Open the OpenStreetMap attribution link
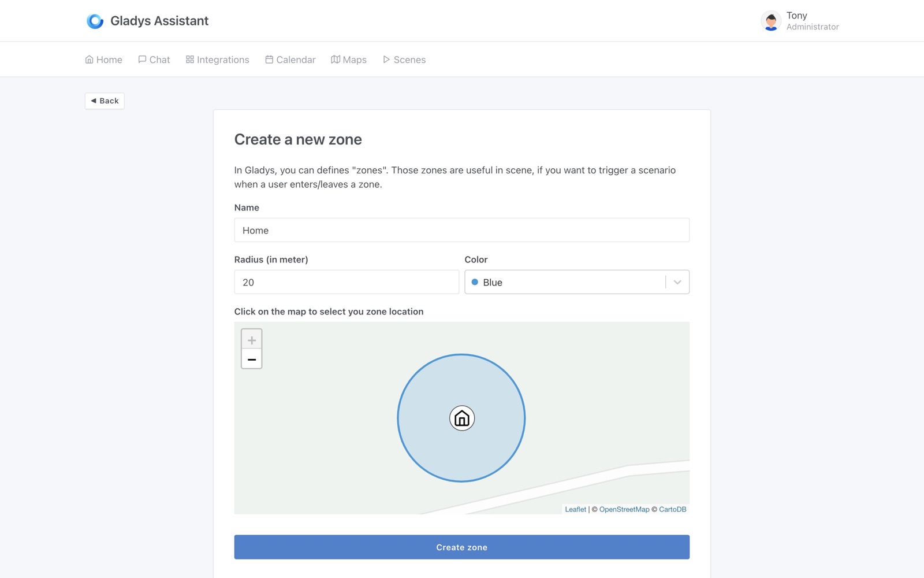The height and width of the screenshot is (578, 924). tap(624, 509)
